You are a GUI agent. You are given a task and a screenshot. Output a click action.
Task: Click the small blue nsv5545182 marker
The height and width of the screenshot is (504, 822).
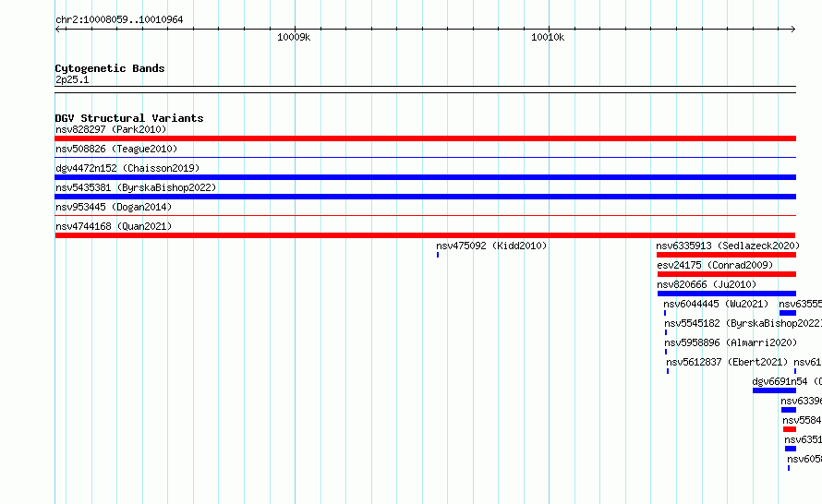666,332
